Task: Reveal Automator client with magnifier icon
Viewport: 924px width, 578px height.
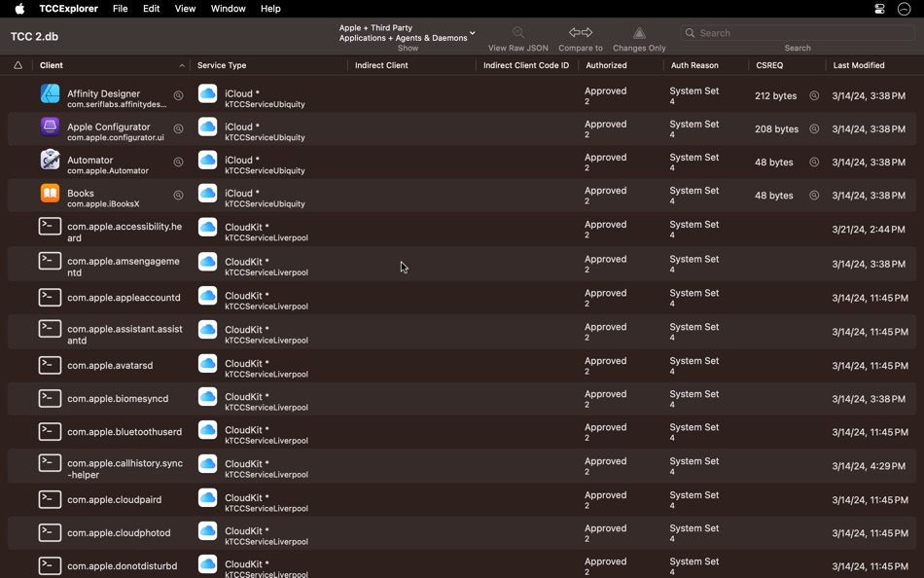Action: coord(178,162)
